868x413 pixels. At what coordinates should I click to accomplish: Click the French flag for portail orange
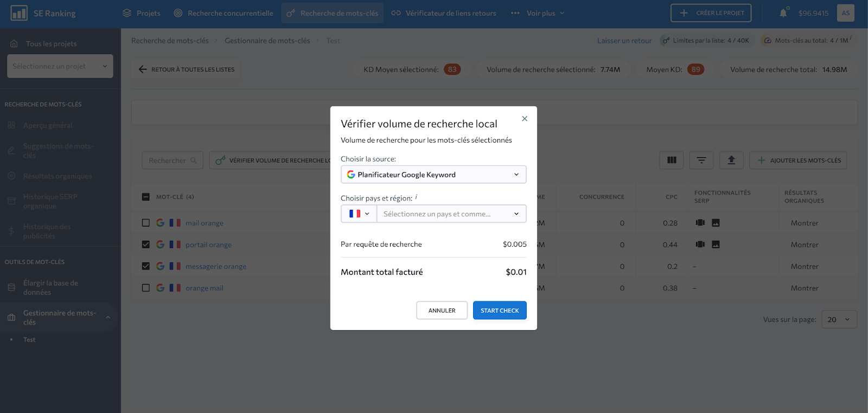[175, 244]
